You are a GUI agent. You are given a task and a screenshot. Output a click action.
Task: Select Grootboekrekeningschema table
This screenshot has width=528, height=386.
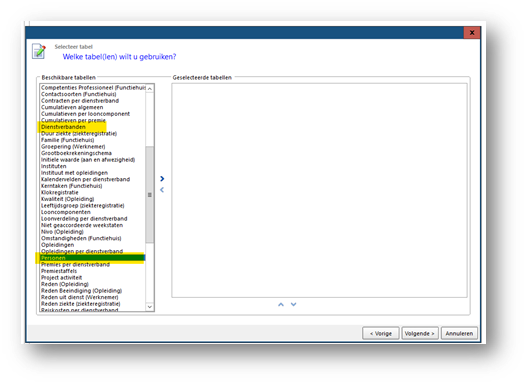76,153
